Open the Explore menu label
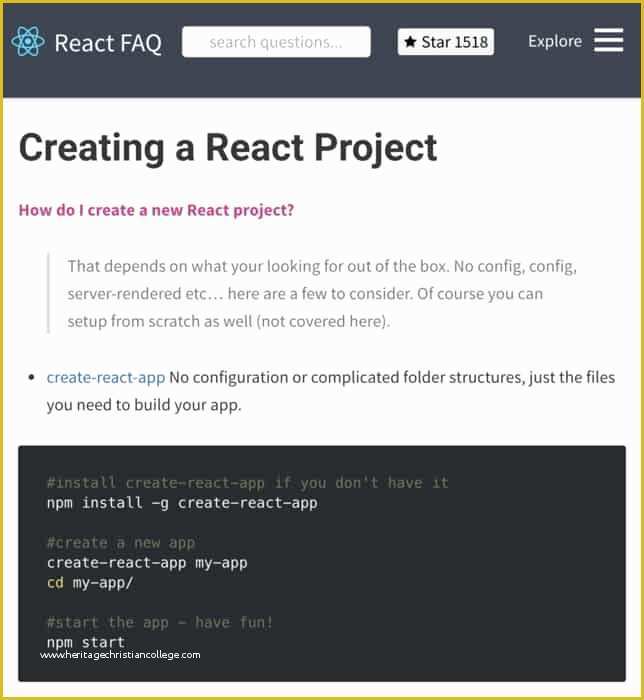This screenshot has width=644, height=700. click(555, 42)
